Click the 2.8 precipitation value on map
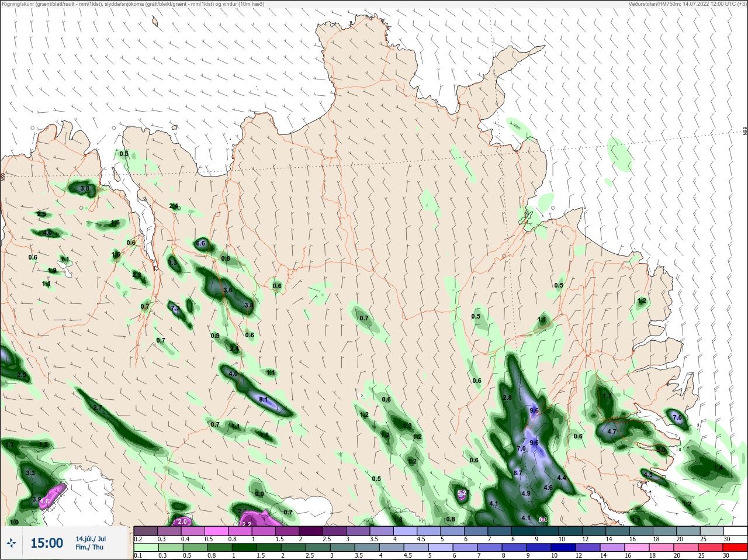The height and width of the screenshot is (560, 748). pyautogui.click(x=507, y=397)
